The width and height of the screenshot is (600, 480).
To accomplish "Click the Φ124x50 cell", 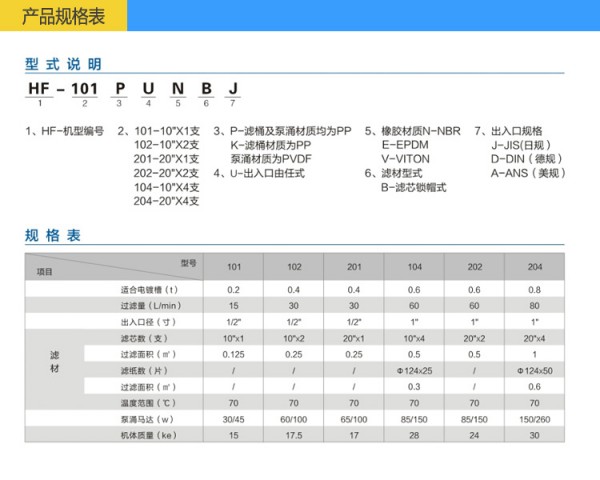I will (x=535, y=371).
